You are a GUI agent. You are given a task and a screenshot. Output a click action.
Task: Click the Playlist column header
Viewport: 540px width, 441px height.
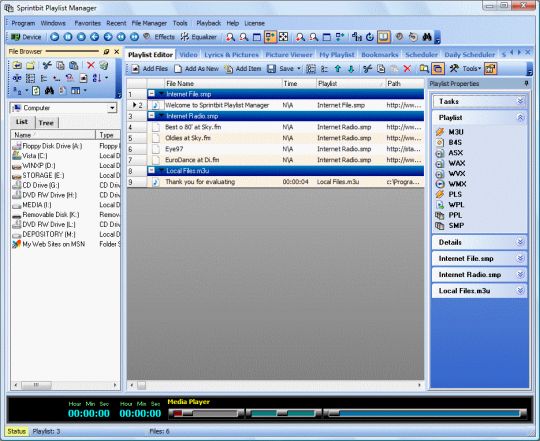(x=350, y=83)
